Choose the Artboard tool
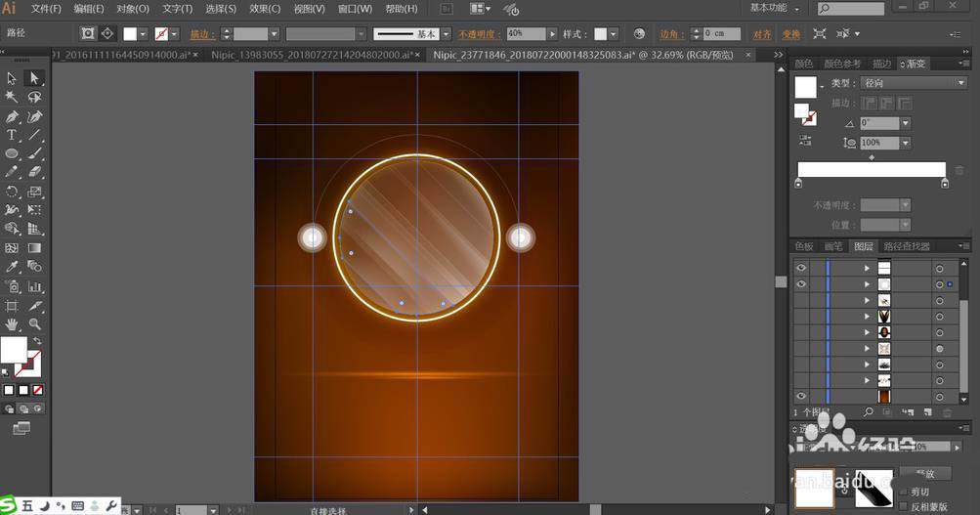This screenshot has height=515, width=980. (12, 306)
